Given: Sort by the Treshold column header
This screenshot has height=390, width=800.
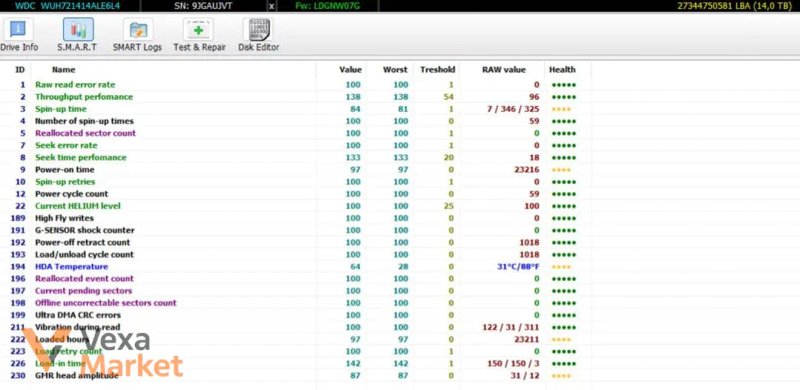Looking at the screenshot, I should (437, 70).
